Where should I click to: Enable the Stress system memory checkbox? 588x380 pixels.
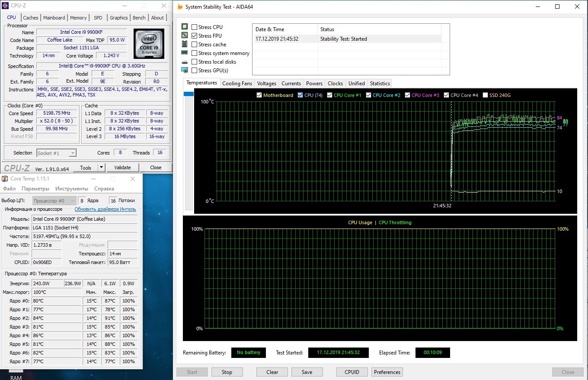tap(195, 53)
